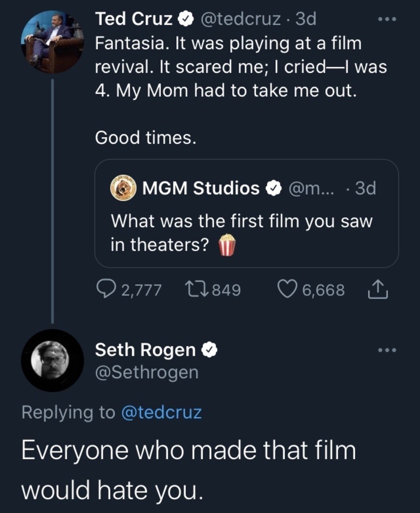Image resolution: width=420 pixels, height=513 pixels.
Task: Open the @tedcruz mention link in reply line
Action: (162, 412)
